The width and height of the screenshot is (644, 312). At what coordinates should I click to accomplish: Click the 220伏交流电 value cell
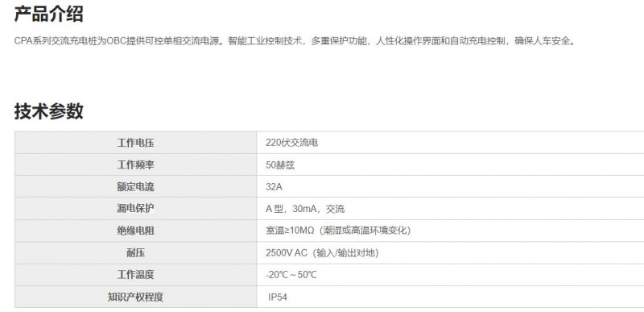450,143
